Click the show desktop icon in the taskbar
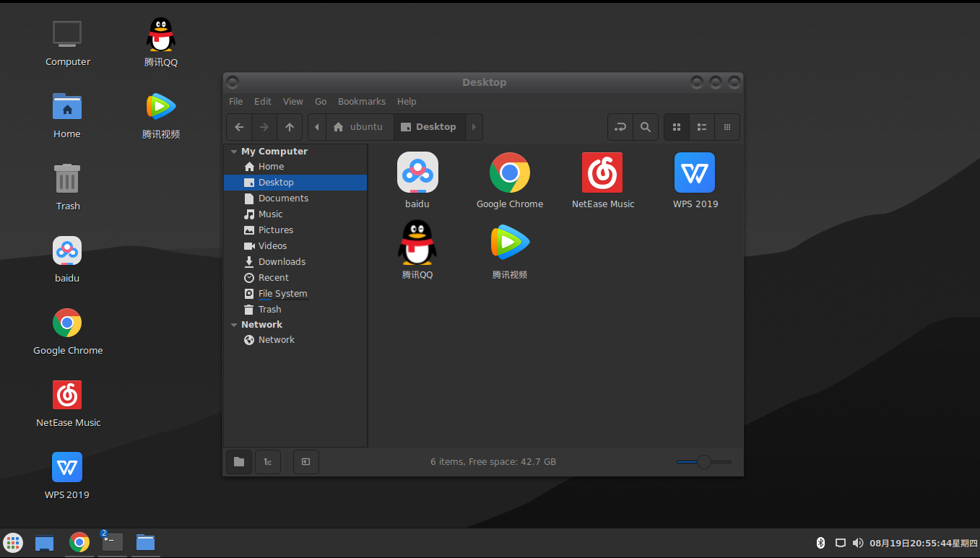This screenshot has height=558, width=980. tap(45, 543)
